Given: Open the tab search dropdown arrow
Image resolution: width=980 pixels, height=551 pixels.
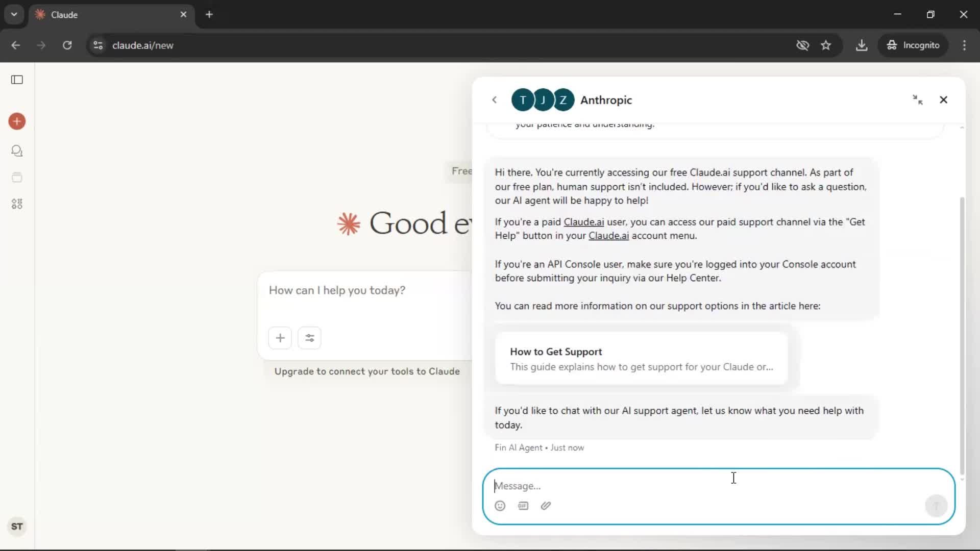Looking at the screenshot, I should point(14,14).
